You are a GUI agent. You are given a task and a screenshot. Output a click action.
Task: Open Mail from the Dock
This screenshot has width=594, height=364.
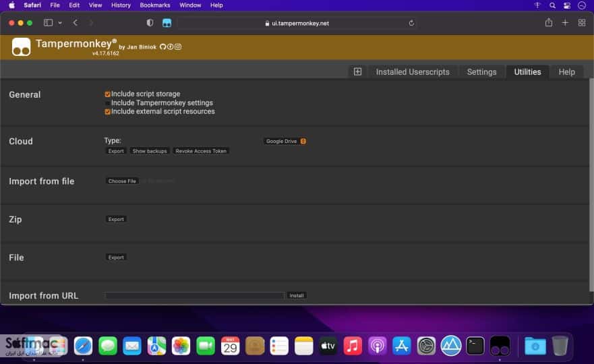[x=132, y=345]
